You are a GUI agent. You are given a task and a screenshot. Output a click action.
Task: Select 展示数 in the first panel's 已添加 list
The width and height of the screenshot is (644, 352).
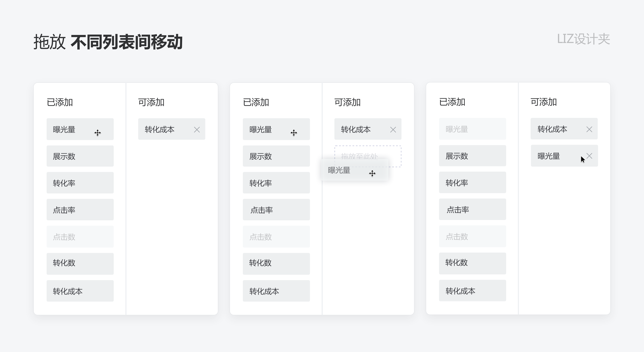(x=80, y=156)
